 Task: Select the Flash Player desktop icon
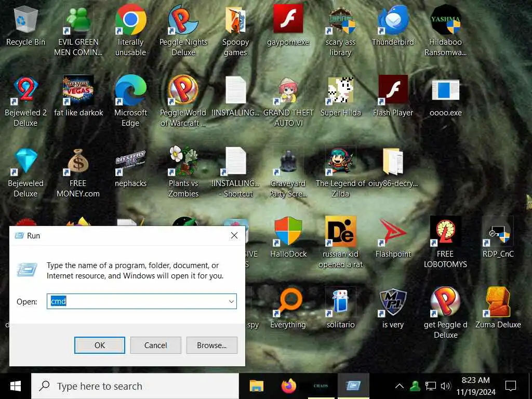(393, 91)
